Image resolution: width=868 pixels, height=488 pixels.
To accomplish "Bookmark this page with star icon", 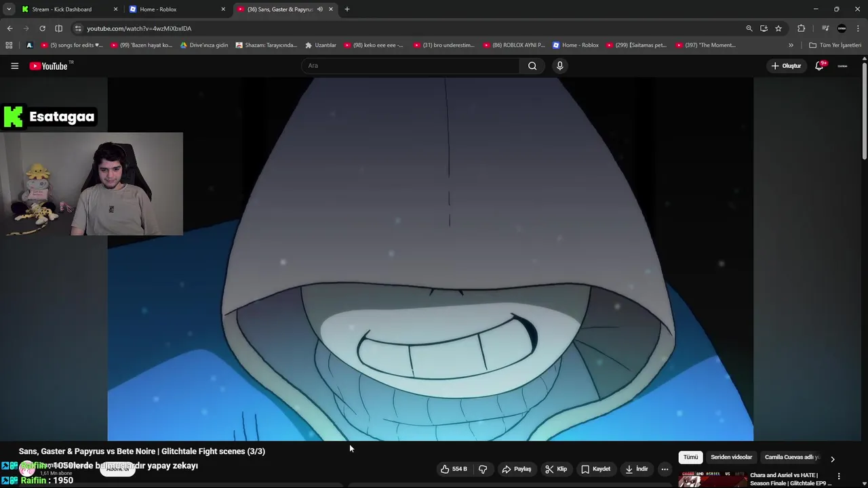I will 778,28.
